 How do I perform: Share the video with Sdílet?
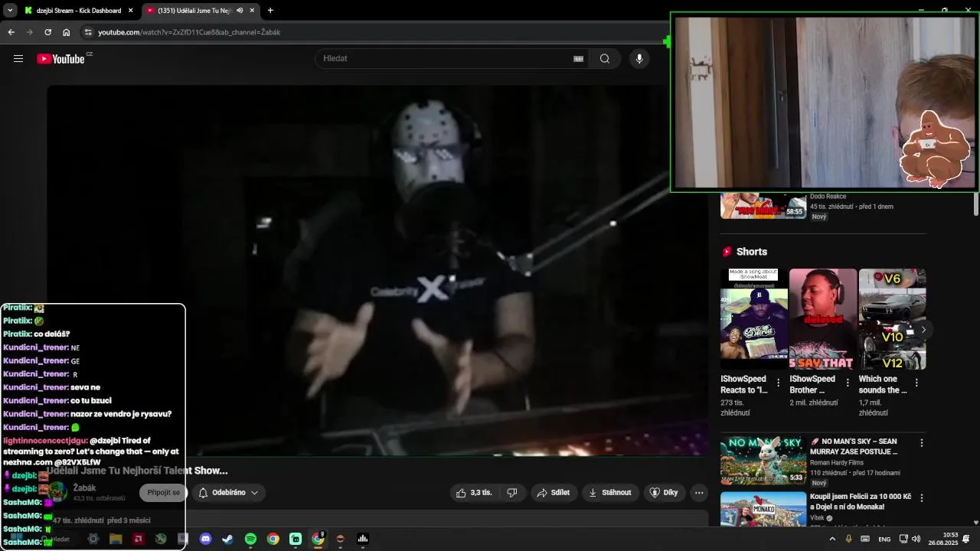click(x=554, y=493)
